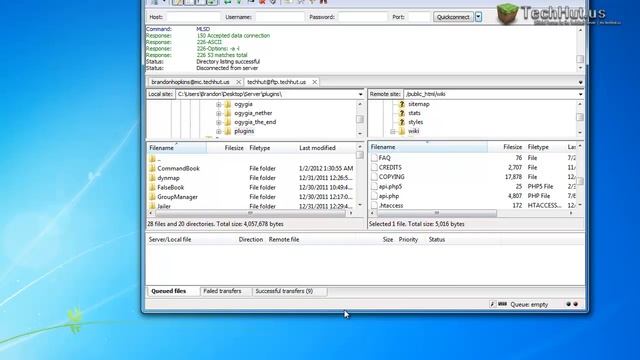Screen dimensions: 640x360
Task: Click the dynmap folder icon in local list
Action: point(152,178)
